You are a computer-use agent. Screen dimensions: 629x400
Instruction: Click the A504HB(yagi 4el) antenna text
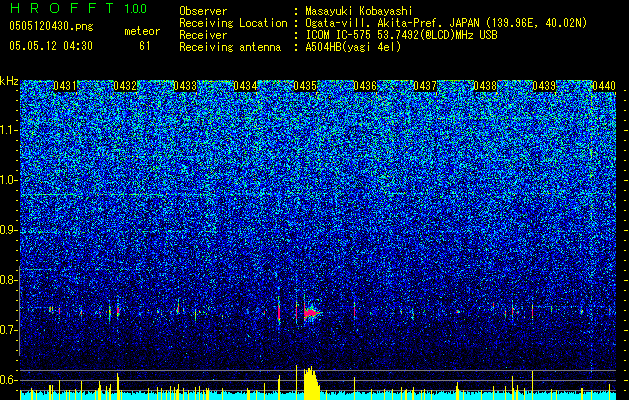pyautogui.click(x=353, y=47)
